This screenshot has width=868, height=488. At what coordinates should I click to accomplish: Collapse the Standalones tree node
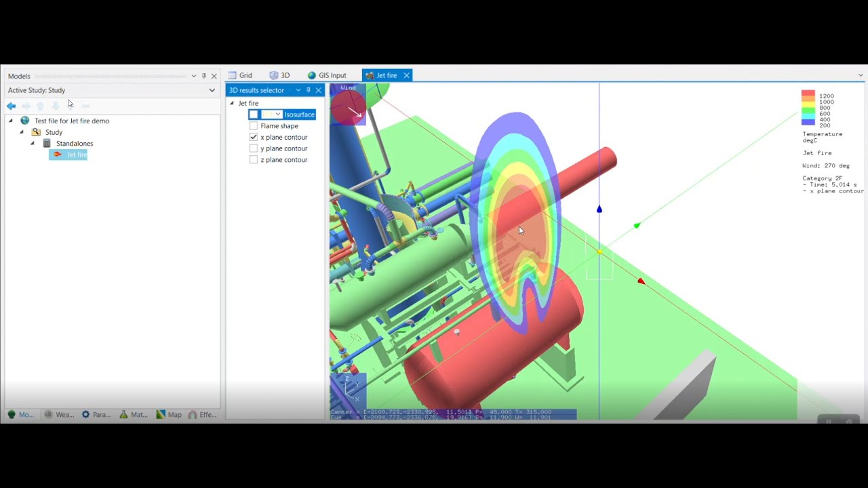[x=32, y=144]
